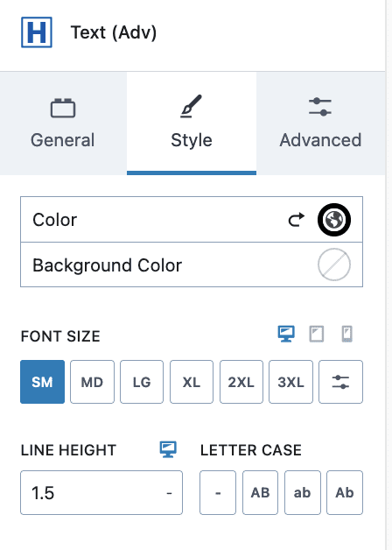The image size is (392, 550).
Task: Set letter case to uppercase AB
Action: pos(260,492)
